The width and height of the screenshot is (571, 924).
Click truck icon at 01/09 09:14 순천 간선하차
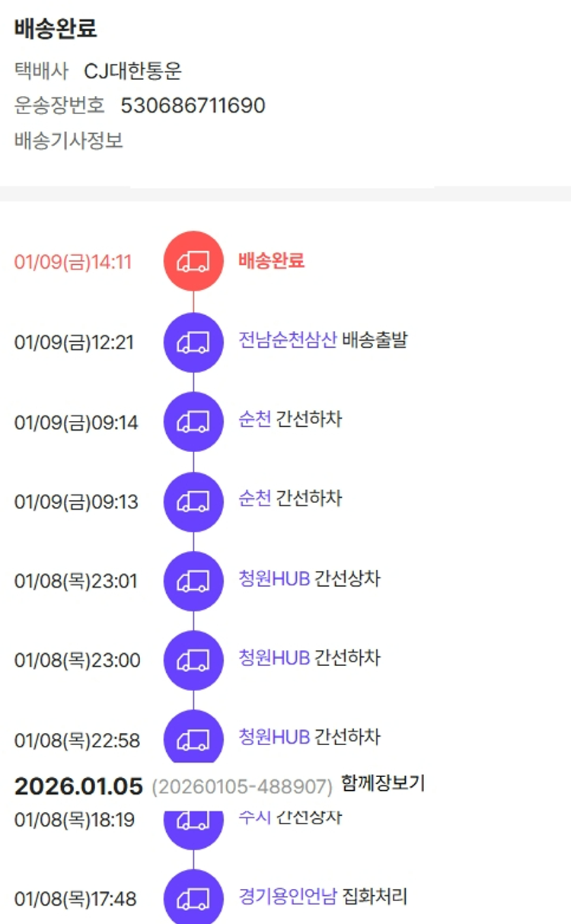[193, 422]
